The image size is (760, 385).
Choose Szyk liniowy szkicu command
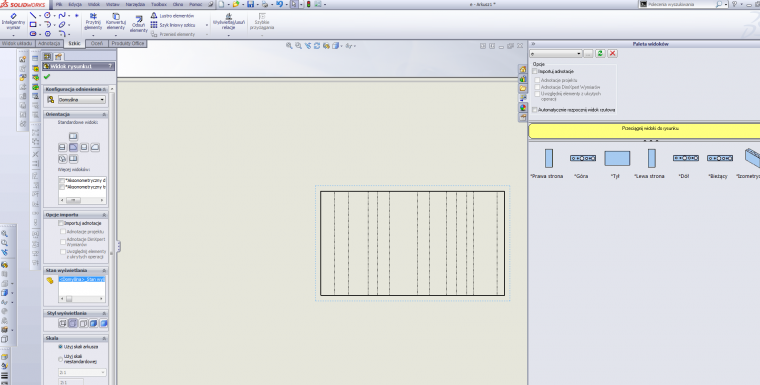[x=173, y=25]
